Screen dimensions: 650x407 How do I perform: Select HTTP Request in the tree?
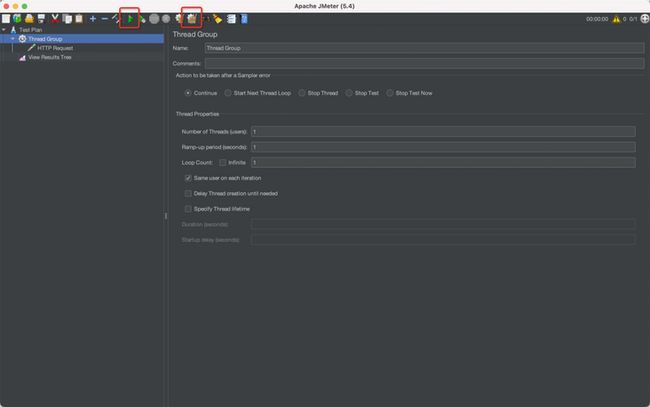coord(55,48)
